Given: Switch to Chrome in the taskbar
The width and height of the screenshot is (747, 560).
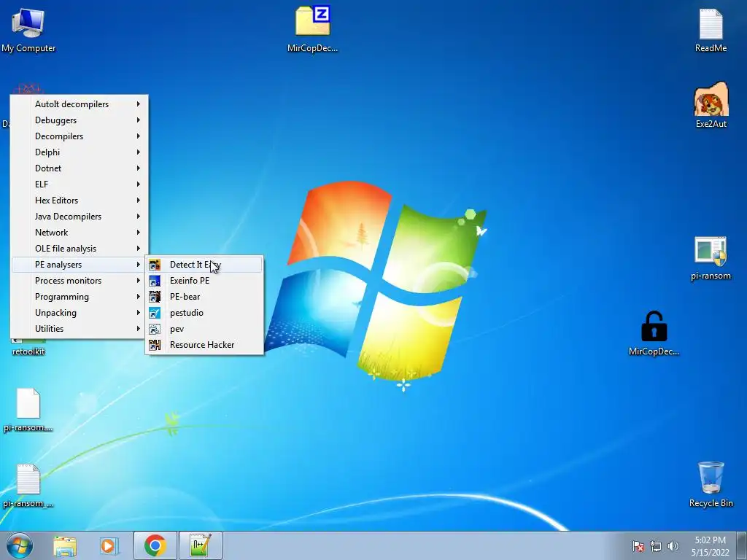Looking at the screenshot, I should click(155, 545).
